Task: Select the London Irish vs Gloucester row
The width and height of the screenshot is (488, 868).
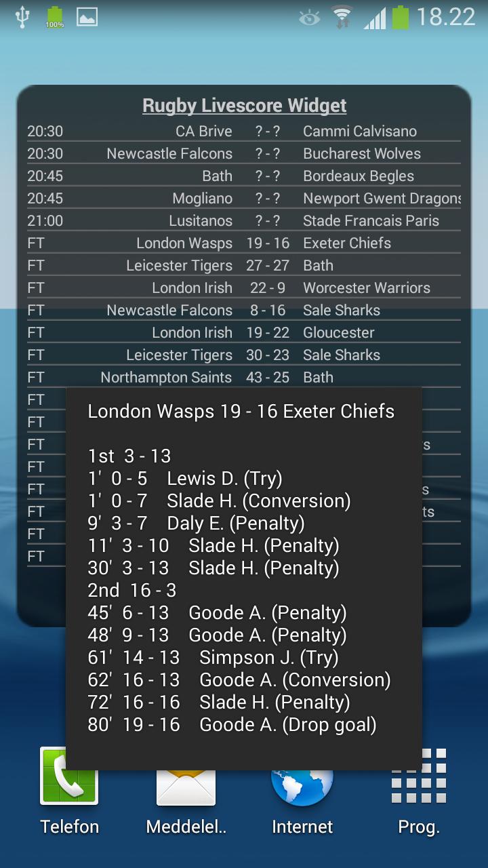Action: [x=244, y=332]
